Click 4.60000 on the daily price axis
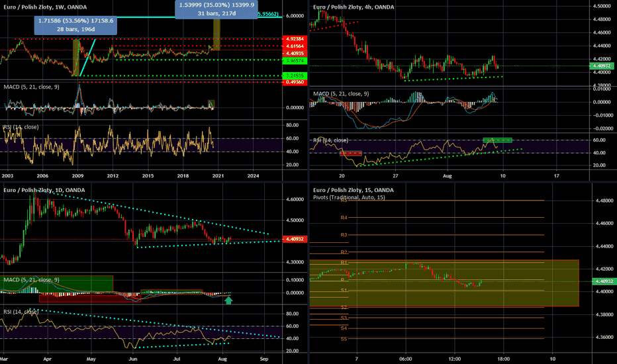Screen dimensions: 617x364 pyautogui.click(x=295, y=199)
